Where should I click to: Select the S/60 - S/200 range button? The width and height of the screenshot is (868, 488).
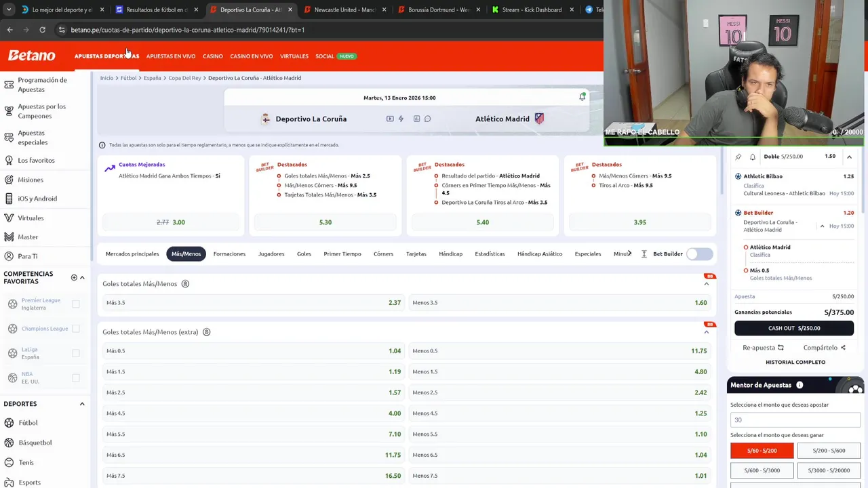click(762, 451)
